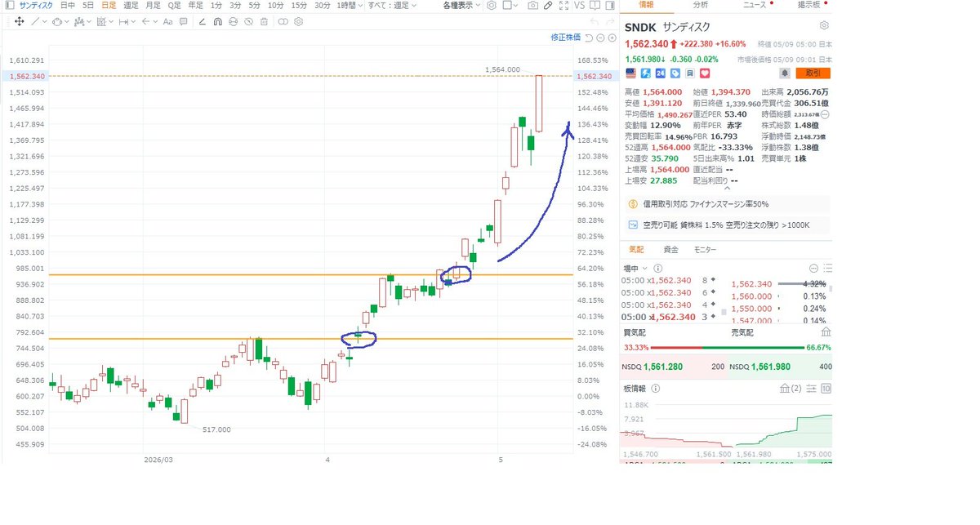Screen dimensions: 980x525
Task: Select the pattern drawing tool
Action: 78,21
